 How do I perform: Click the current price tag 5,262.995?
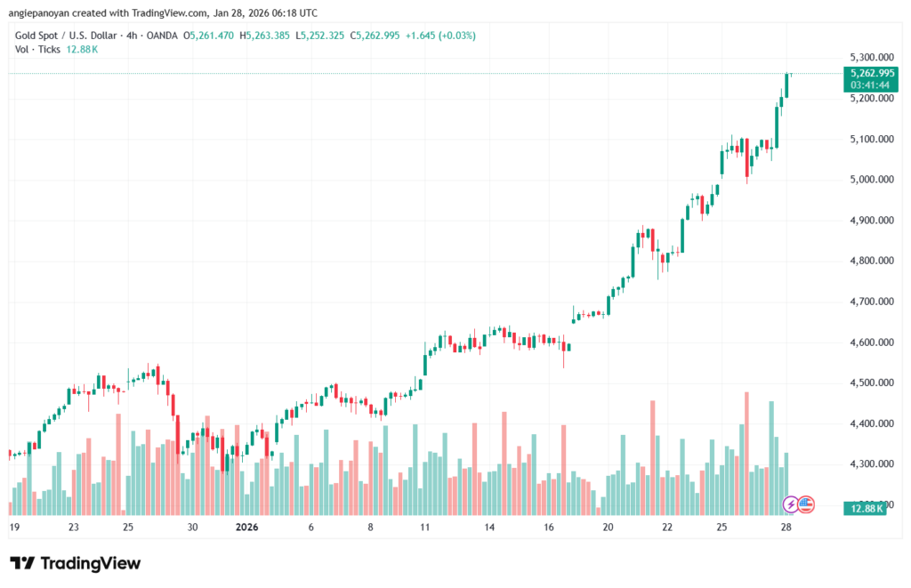872,73
